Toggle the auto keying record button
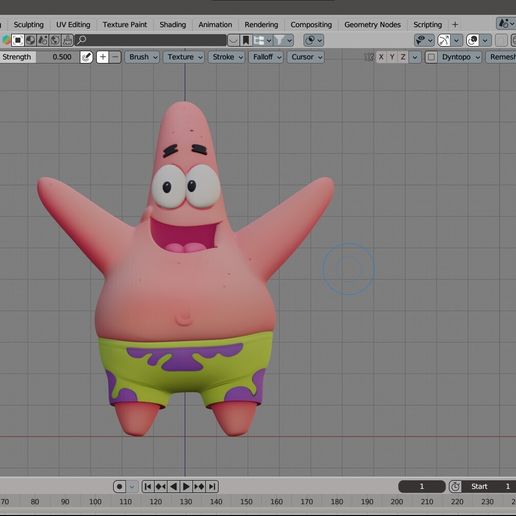The width and height of the screenshot is (516, 516). pyautogui.click(x=119, y=487)
